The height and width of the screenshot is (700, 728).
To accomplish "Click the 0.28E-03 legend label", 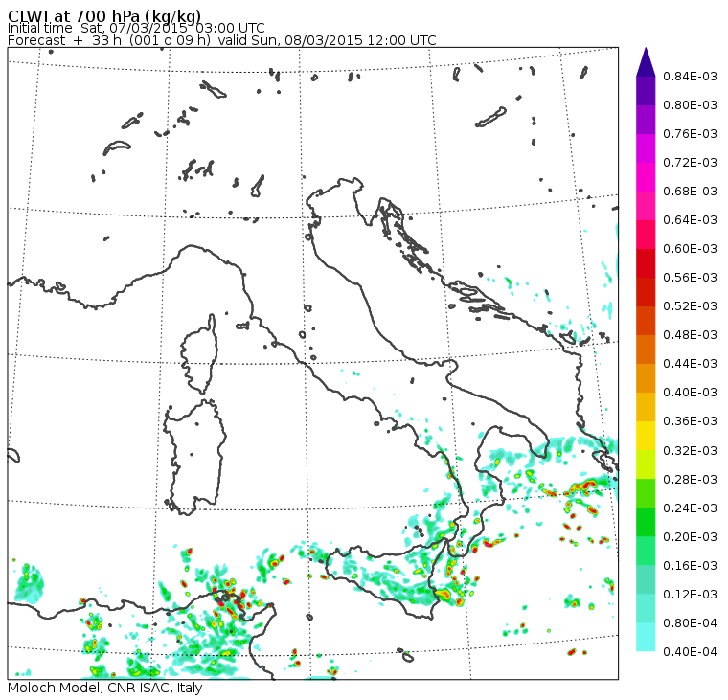I will pyautogui.click(x=690, y=480).
